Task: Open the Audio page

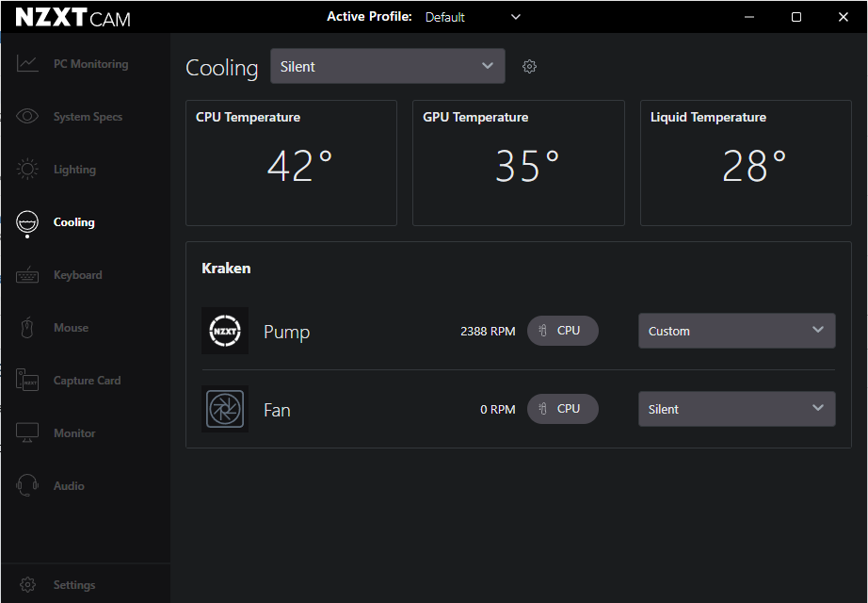Action: click(69, 485)
